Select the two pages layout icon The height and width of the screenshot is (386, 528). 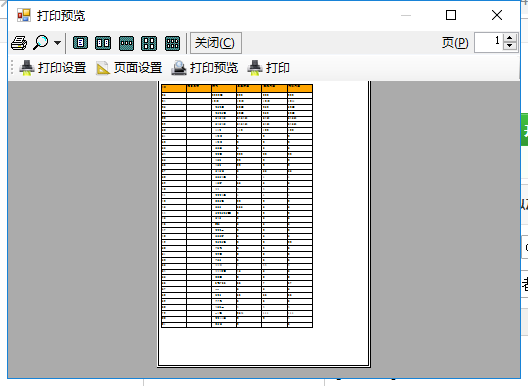[103, 43]
